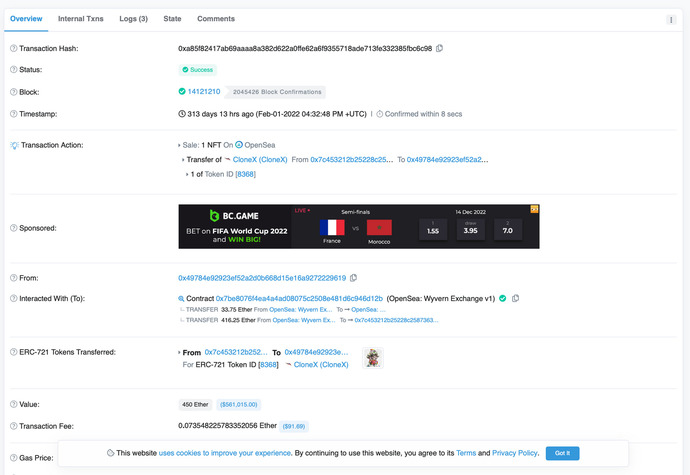Open the Privacy Policy link
Viewport: 690px width, 475px height.
click(514, 453)
